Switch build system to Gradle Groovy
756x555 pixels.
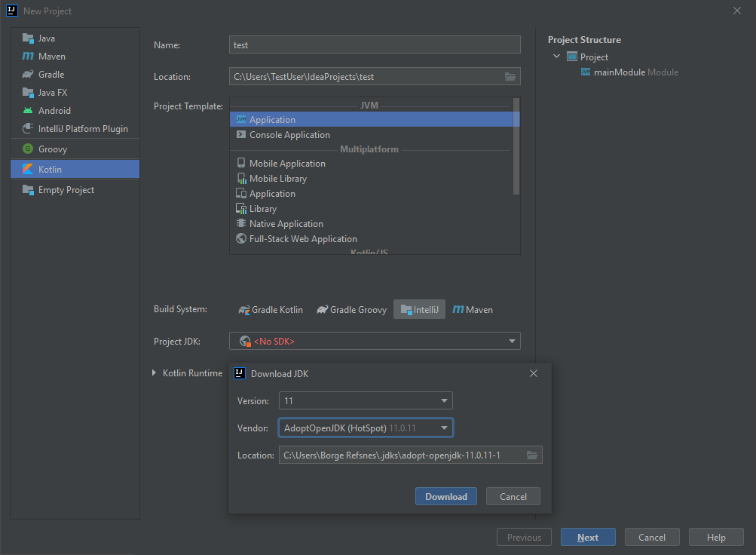click(352, 310)
